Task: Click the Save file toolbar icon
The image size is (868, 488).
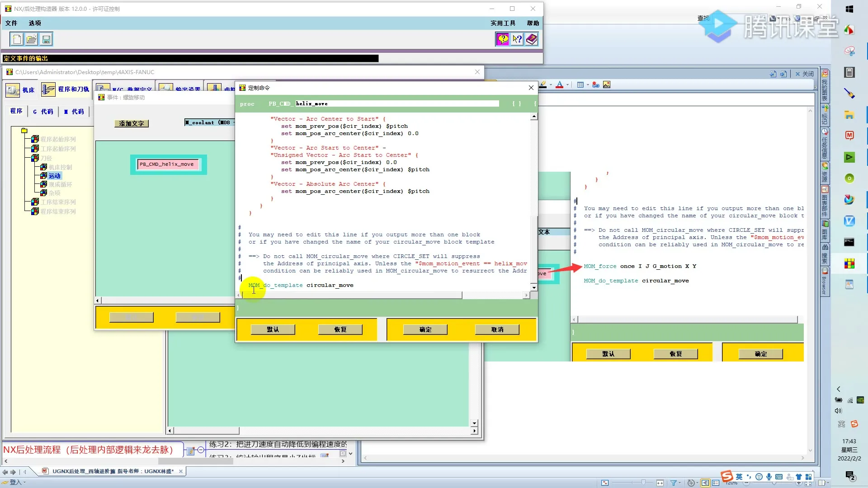Action: point(46,39)
